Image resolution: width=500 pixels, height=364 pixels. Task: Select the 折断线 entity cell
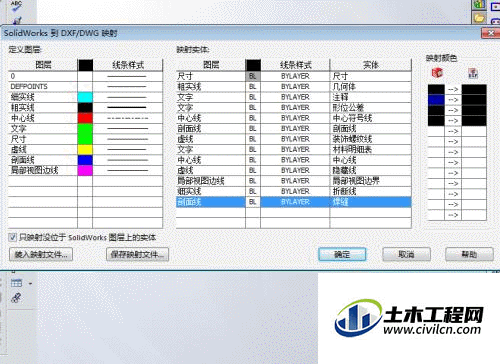click(371, 191)
